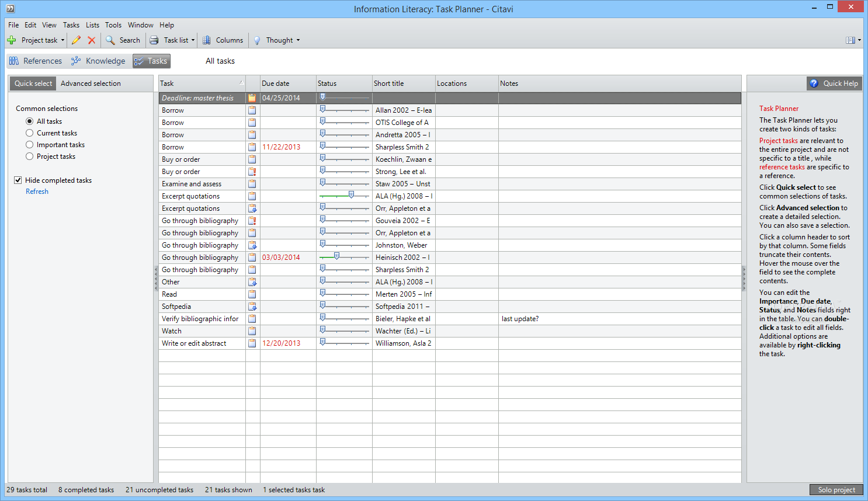The width and height of the screenshot is (868, 501).
Task: Click task icon in the Softpedia row
Action: tap(252, 307)
